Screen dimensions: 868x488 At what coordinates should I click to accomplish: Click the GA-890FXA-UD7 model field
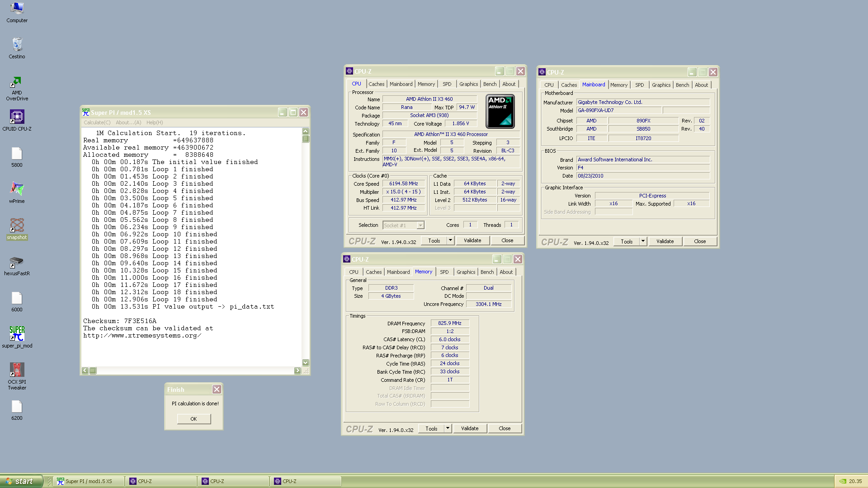619,110
